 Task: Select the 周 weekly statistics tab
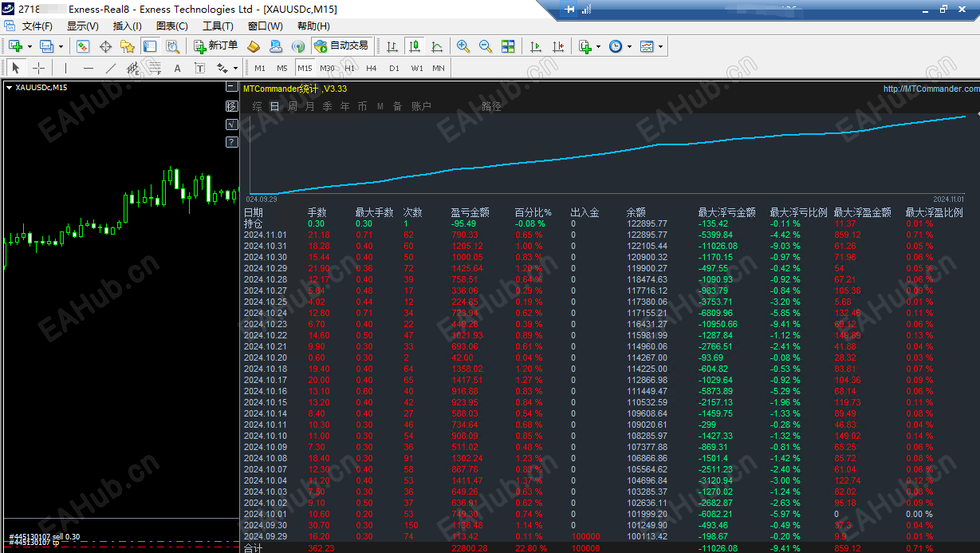pyautogui.click(x=293, y=106)
